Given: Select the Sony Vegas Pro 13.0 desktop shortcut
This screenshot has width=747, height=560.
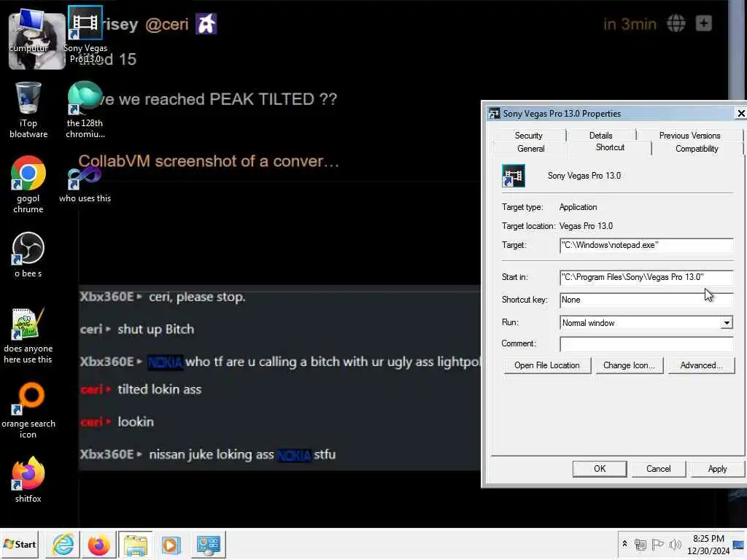Looking at the screenshot, I should click(85, 34).
